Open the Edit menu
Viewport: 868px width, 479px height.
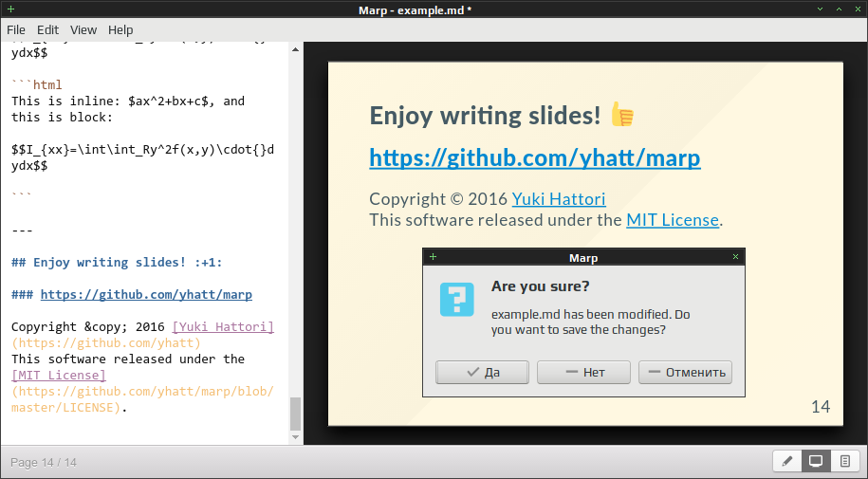pos(47,30)
